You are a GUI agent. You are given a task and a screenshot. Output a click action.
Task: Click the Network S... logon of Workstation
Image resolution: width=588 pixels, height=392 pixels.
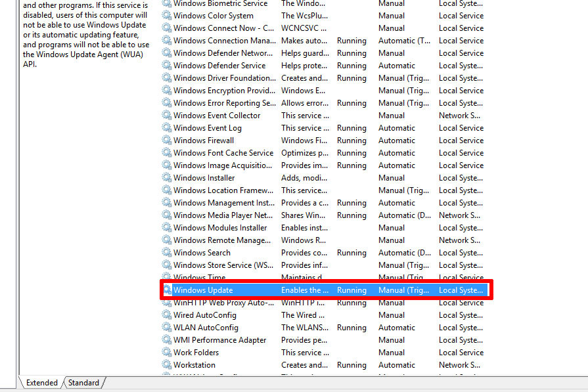pyautogui.click(x=459, y=365)
